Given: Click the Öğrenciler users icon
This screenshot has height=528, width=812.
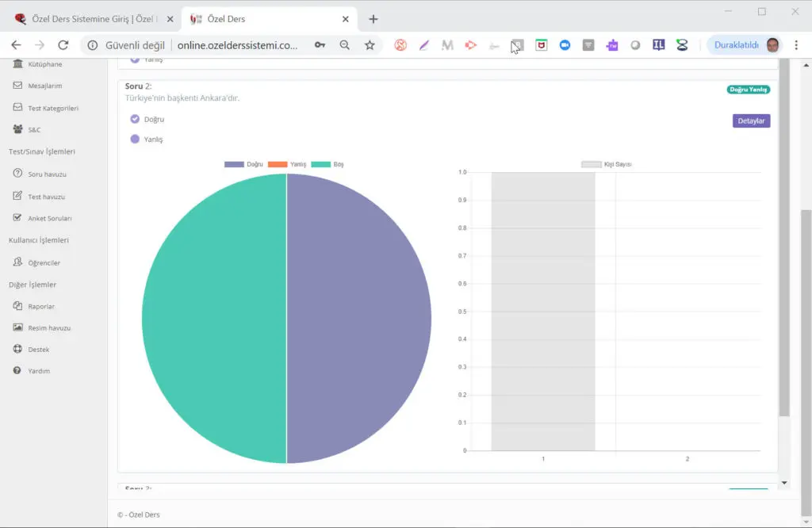Looking at the screenshot, I should (18, 262).
